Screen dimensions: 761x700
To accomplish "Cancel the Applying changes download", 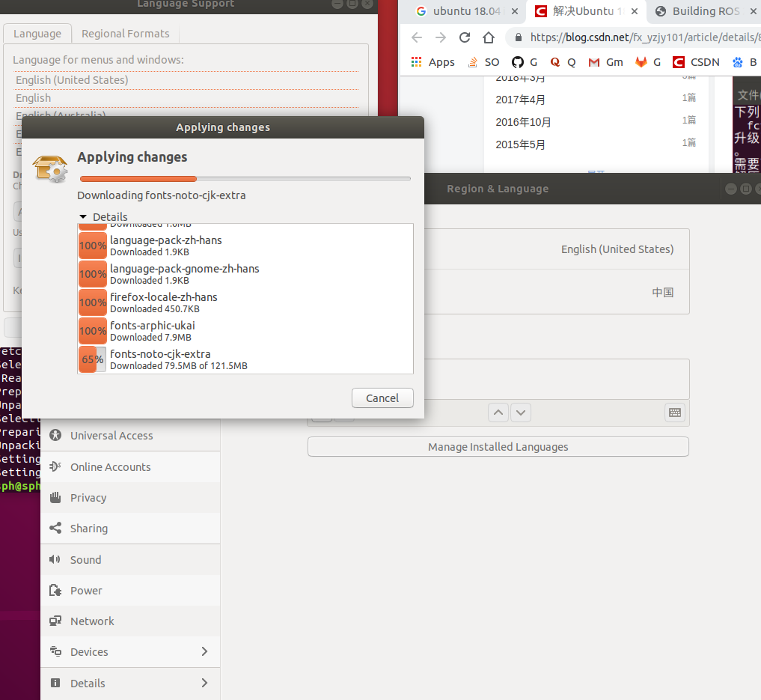I will [382, 398].
